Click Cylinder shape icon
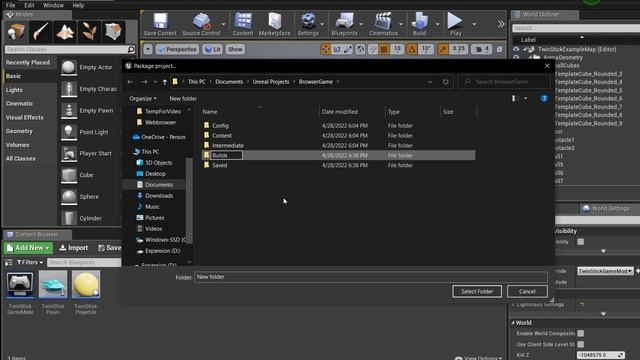 click(x=69, y=218)
